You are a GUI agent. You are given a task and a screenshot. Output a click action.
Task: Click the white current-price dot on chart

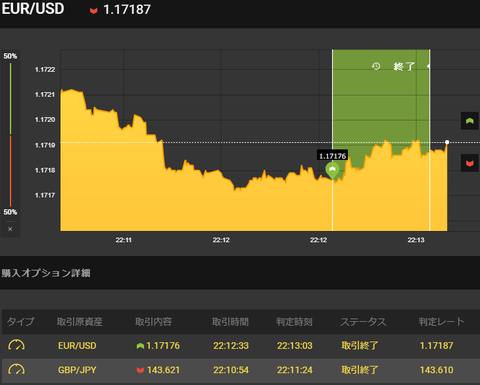click(x=447, y=142)
